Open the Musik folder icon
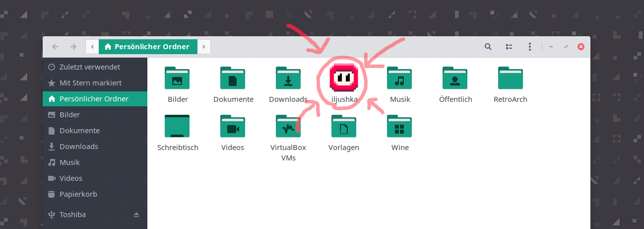This screenshot has height=229, width=644. click(399, 78)
